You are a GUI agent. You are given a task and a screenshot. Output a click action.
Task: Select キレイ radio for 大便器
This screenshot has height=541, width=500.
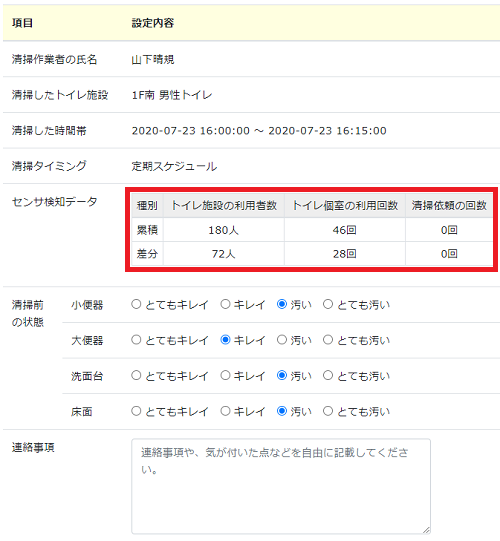point(225,340)
